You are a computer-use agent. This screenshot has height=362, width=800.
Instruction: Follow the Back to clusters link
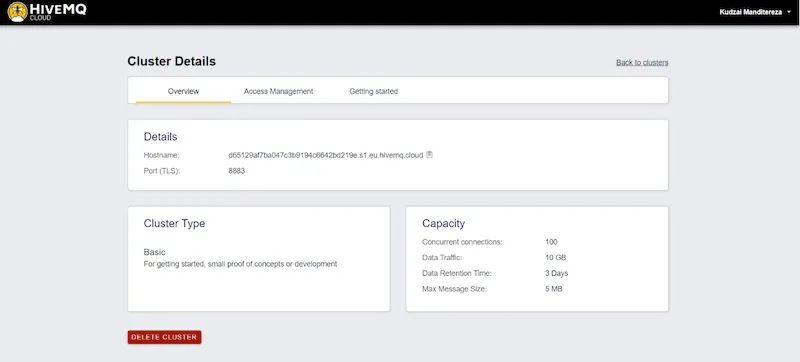(642, 63)
